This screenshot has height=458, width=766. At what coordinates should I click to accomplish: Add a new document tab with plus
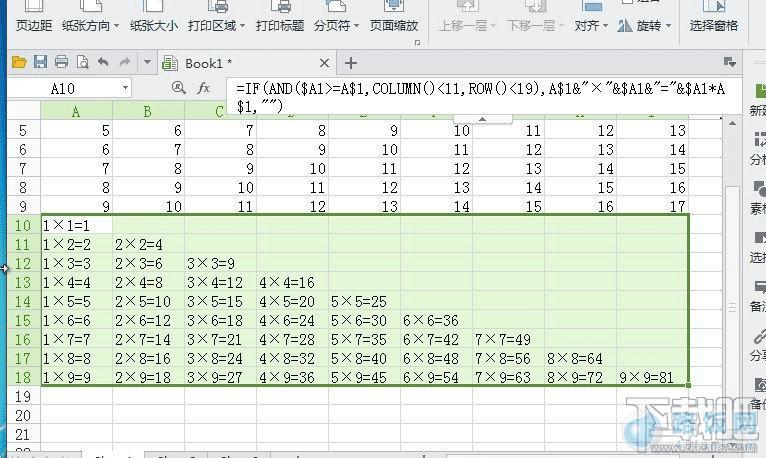pos(351,63)
